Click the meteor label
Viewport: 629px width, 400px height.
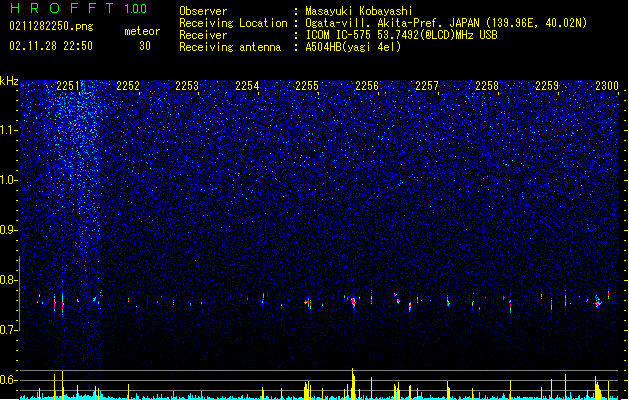(x=142, y=31)
